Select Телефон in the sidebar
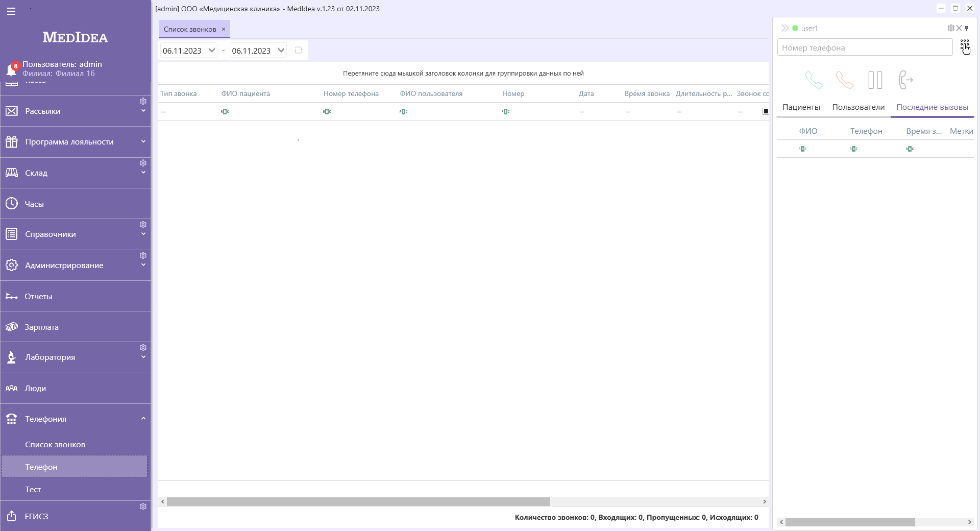This screenshot has height=531, width=980. (74, 467)
